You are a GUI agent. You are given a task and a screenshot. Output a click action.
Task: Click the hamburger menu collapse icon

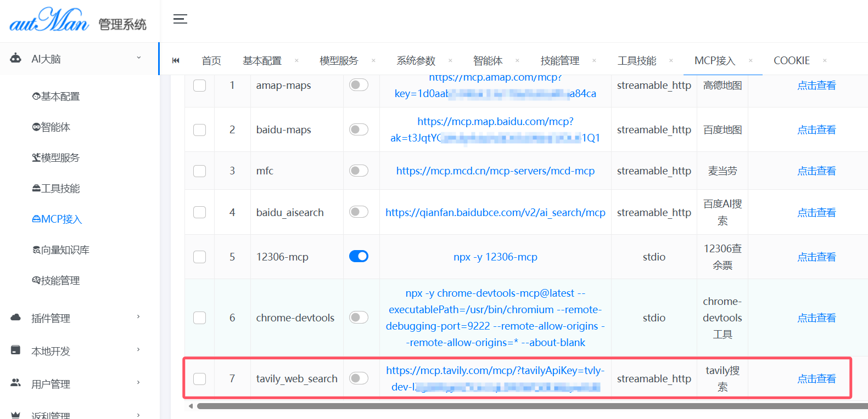pyautogui.click(x=180, y=19)
